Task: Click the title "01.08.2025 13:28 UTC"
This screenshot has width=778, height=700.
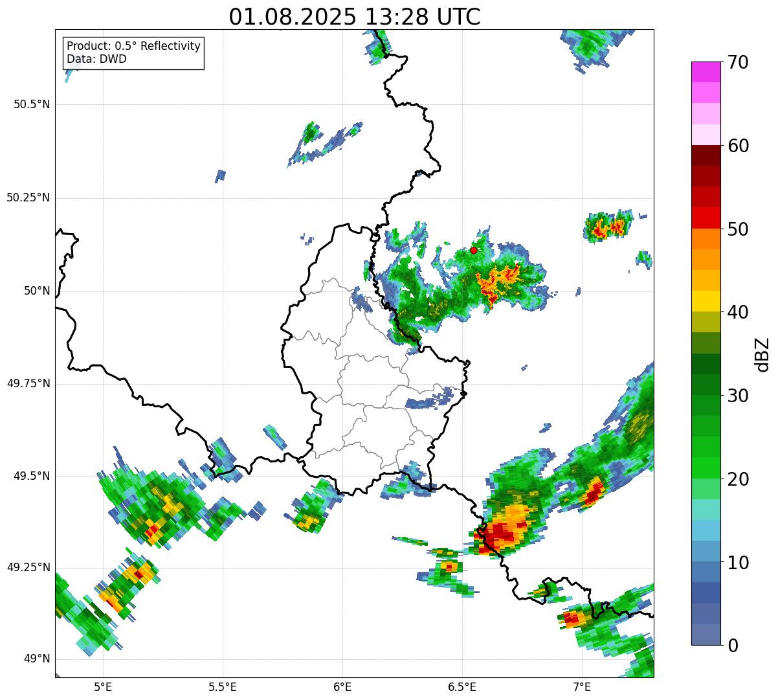Action: point(355,16)
